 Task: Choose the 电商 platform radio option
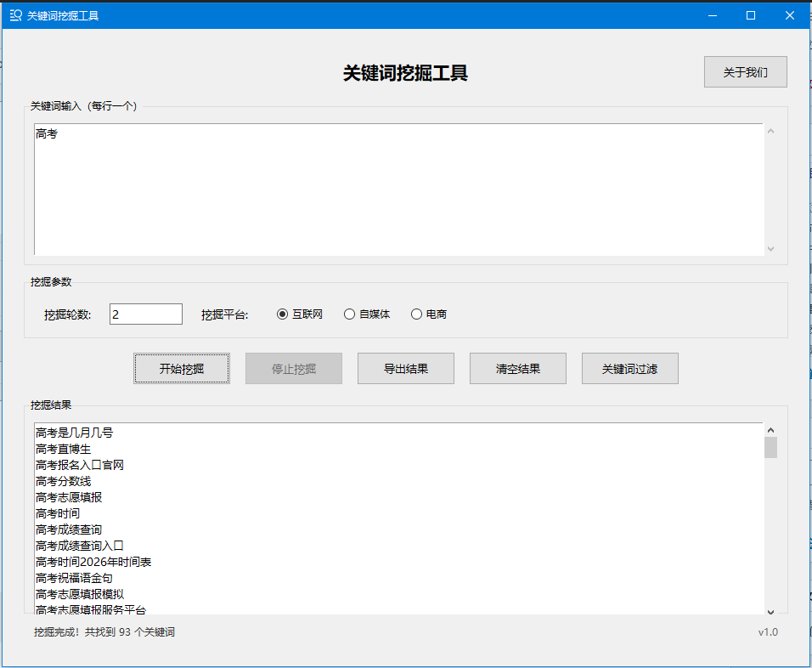416,314
